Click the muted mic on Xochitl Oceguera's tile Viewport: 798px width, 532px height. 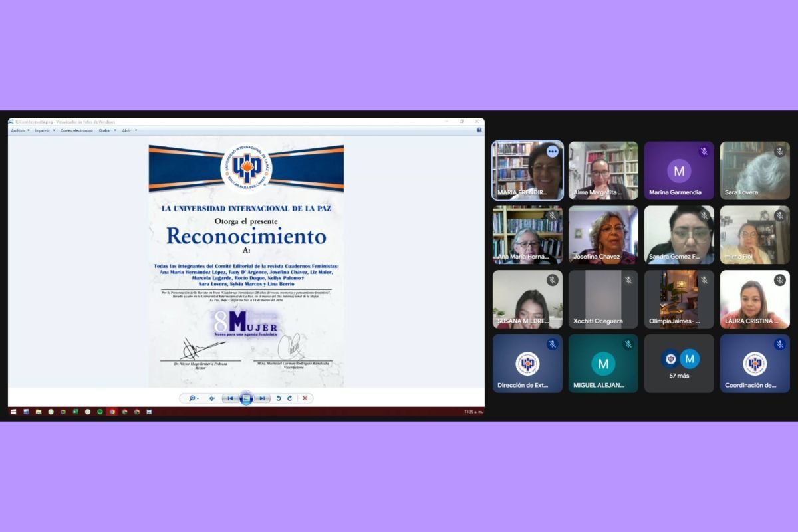coord(628,280)
